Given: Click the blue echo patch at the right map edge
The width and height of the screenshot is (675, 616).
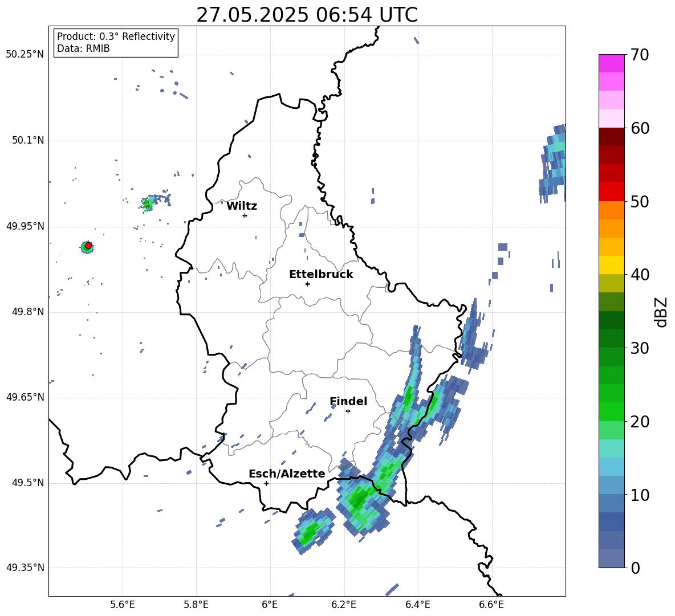Looking at the screenshot, I should pos(553,164).
